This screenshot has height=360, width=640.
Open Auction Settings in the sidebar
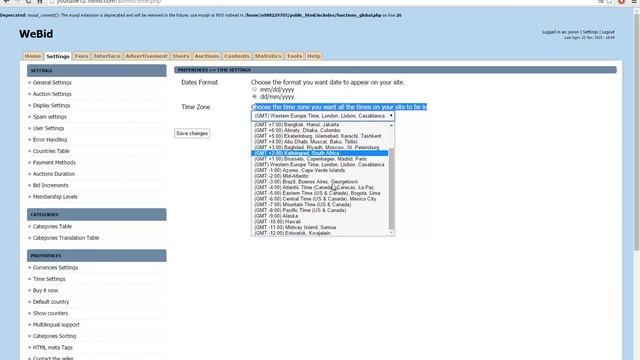coord(52,94)
